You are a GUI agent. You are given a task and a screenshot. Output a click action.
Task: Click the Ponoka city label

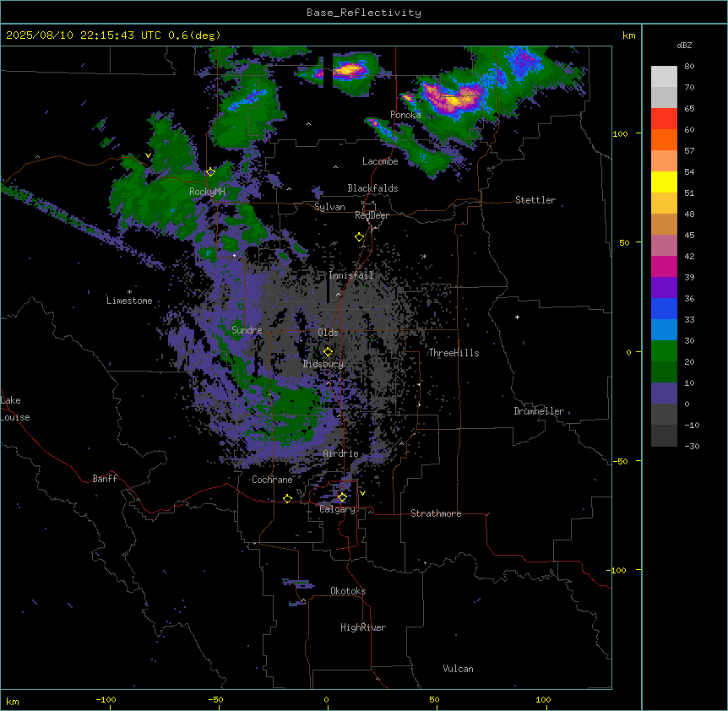[405, 115]
